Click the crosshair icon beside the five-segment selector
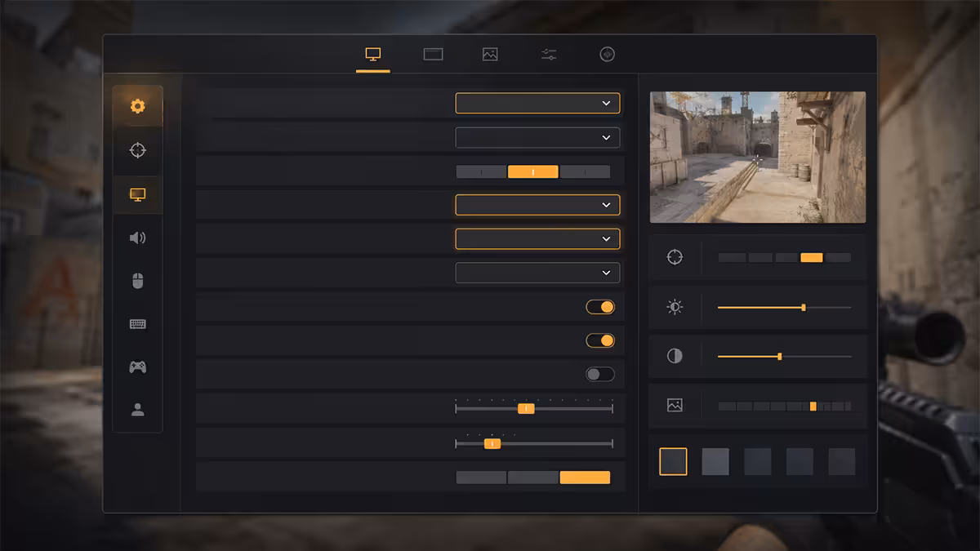This screenshot has width=980, height=551. pyautogui.click(x=675, y=257)
